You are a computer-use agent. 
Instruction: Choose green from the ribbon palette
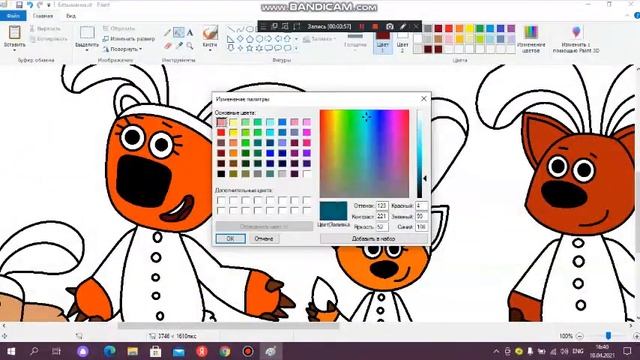tap(480, 29)
